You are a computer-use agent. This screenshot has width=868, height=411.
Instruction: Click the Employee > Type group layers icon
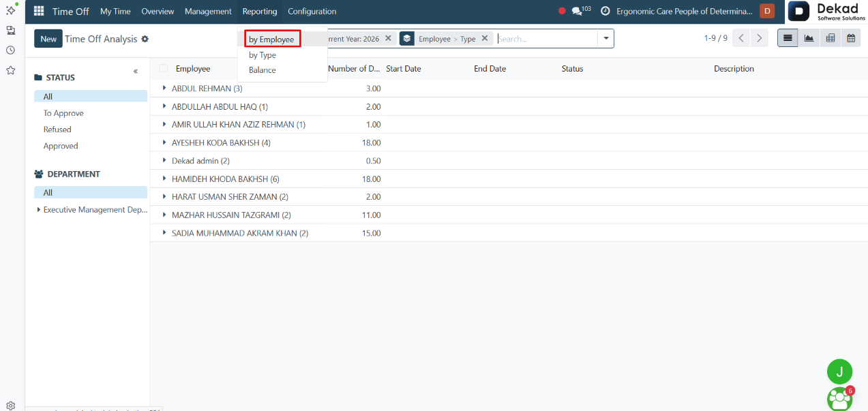[x=407, y=39]
